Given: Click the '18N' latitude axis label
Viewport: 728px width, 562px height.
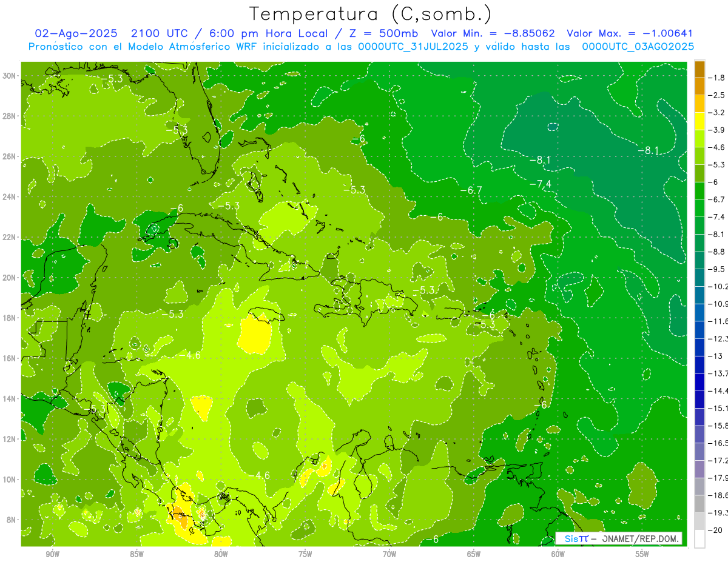Looking at the screenshot, I should pos(10,318).
